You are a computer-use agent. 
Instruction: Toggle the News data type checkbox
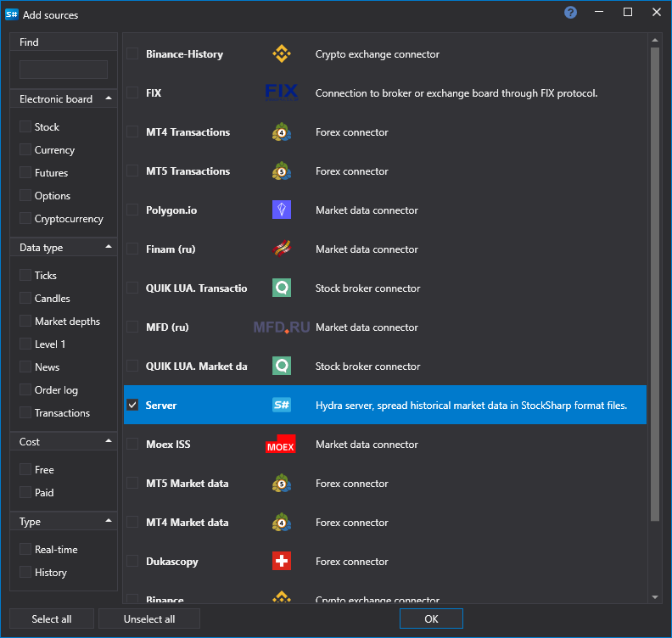click(x=25, y=367)
